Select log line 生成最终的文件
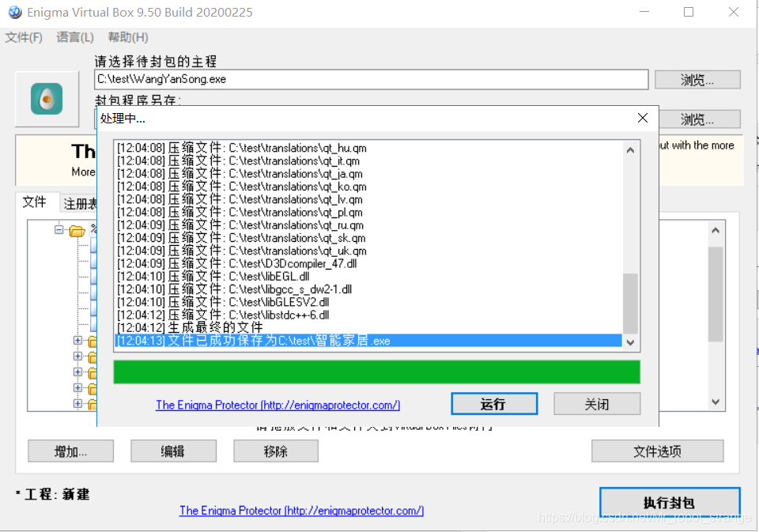 [x=368, y=328]
